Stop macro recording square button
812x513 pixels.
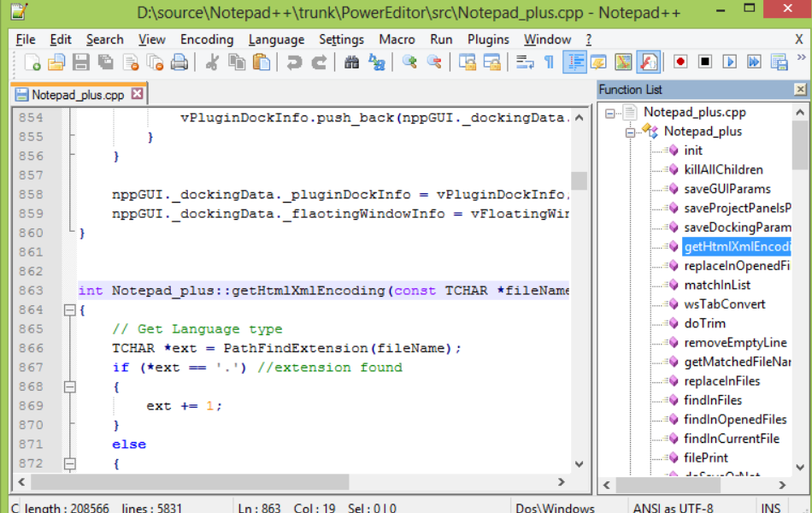(705, 62)
